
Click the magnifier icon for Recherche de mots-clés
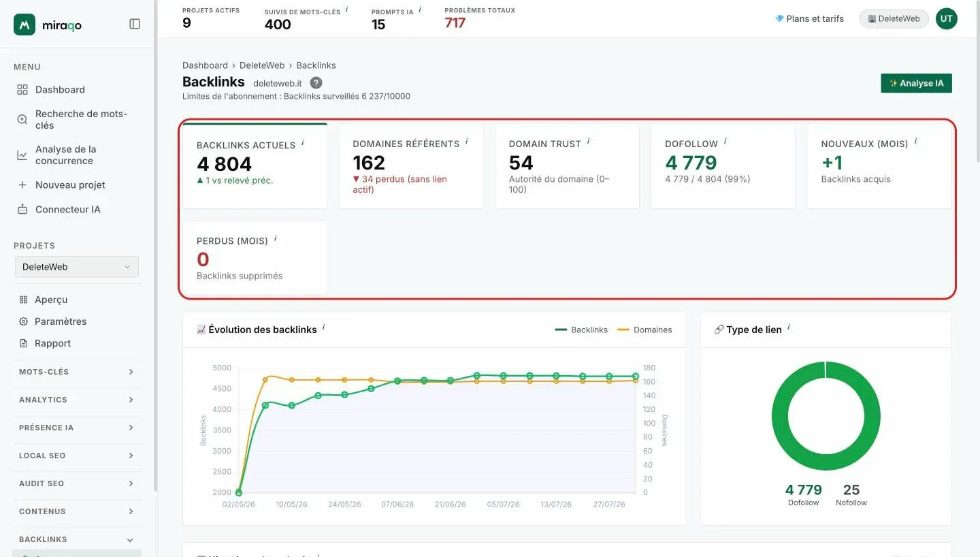22,120
